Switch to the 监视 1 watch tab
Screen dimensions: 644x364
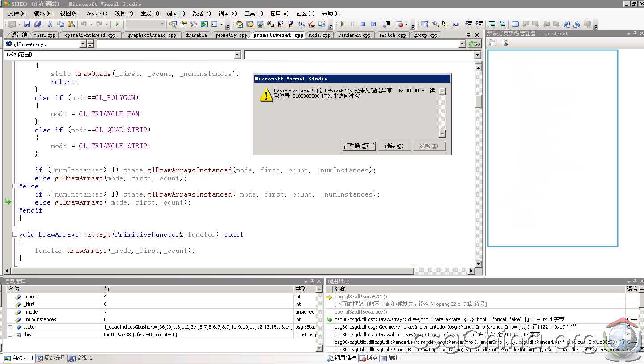click(x=80, y=358)
